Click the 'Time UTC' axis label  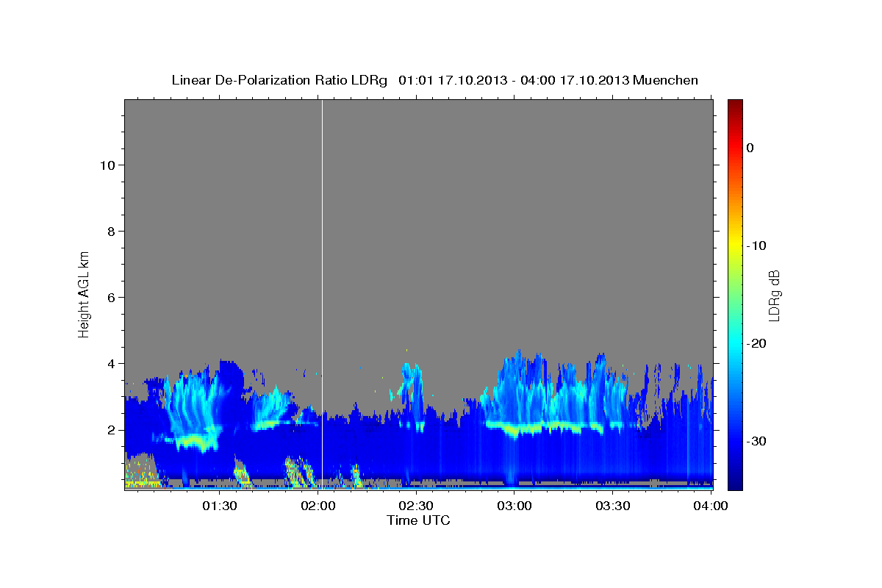pos(418,520)
